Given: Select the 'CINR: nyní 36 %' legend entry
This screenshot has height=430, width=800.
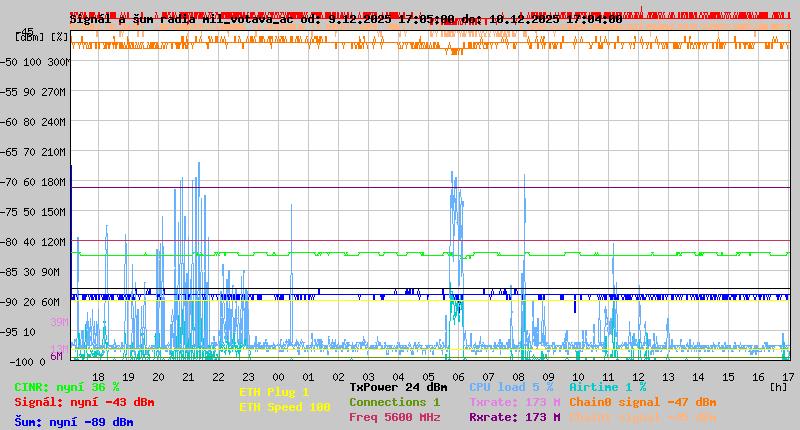Looking at the screenshot, I should [67, 387].
